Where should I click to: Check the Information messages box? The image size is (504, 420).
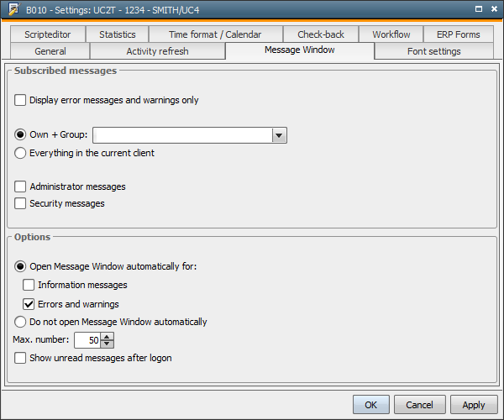(29, 285)
